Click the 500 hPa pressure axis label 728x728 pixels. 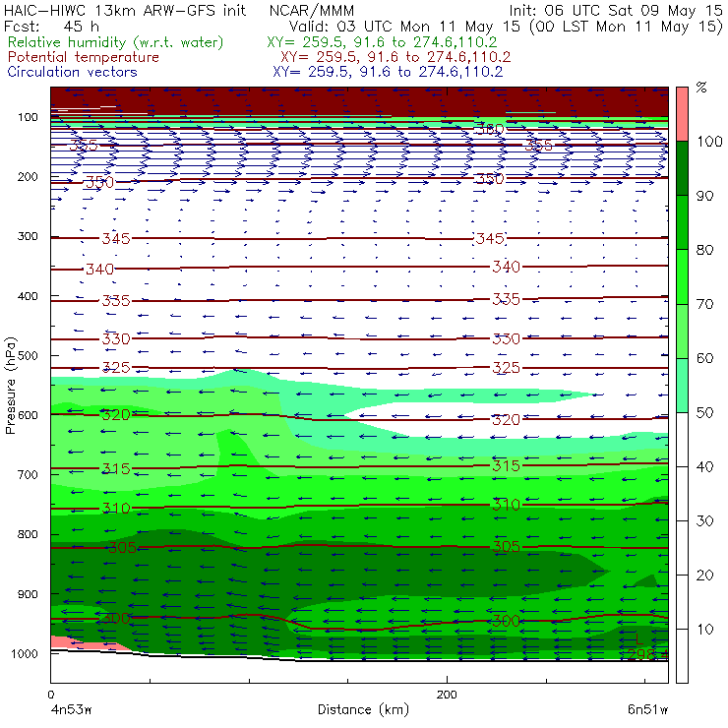[28, 356]
